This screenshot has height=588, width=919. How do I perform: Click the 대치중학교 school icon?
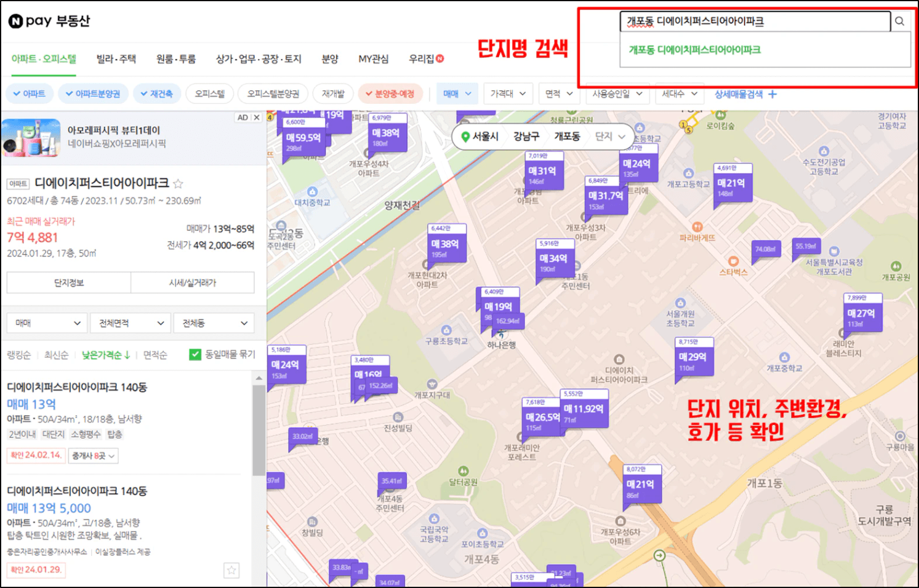tap(312, 191)
